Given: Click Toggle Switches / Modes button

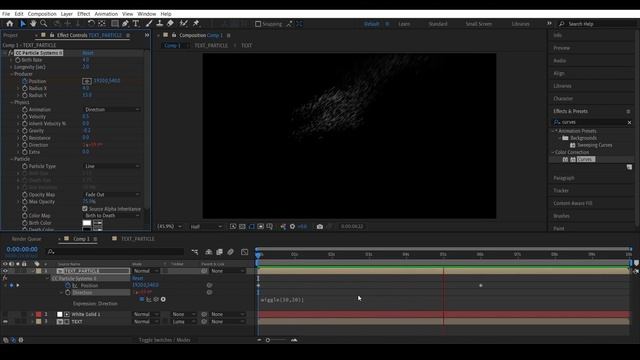Looking at the screenshot, I should [164, 340].
